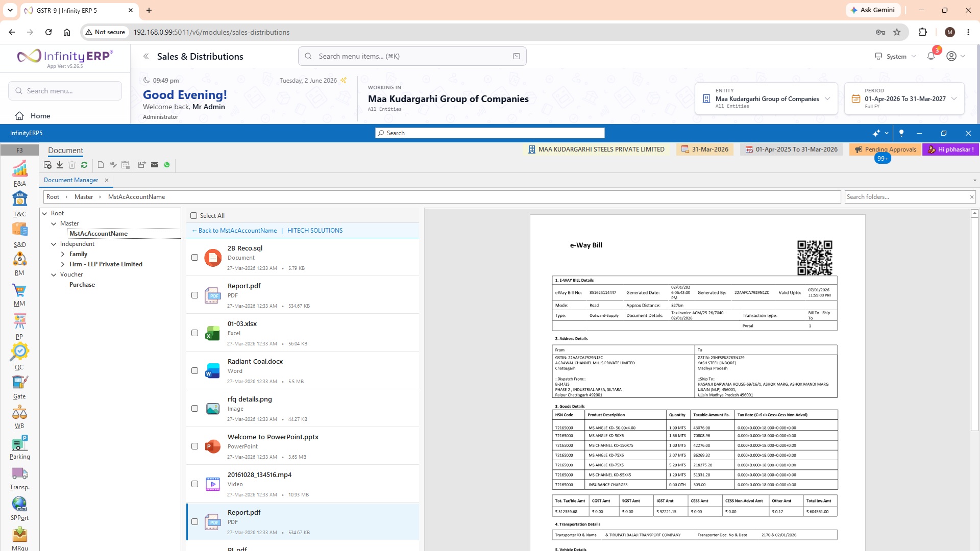Click the calendar toolbar icon

126,165
